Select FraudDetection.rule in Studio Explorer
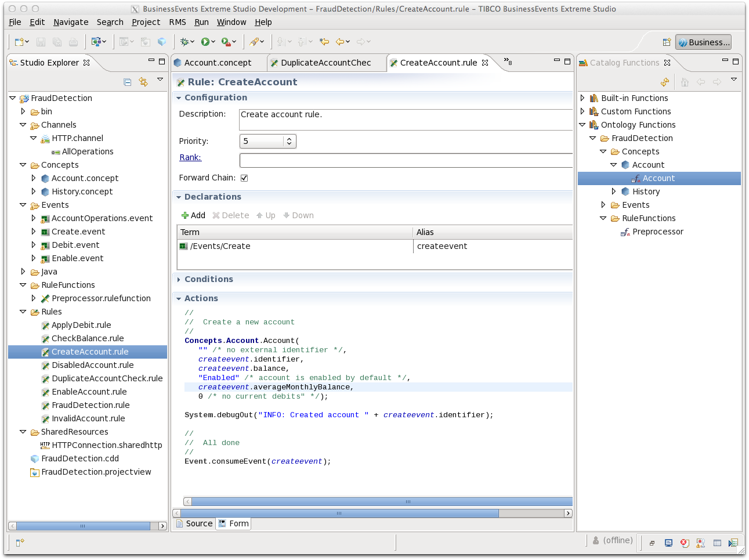This screenshot has height=560, width=749. pos(91,405)
